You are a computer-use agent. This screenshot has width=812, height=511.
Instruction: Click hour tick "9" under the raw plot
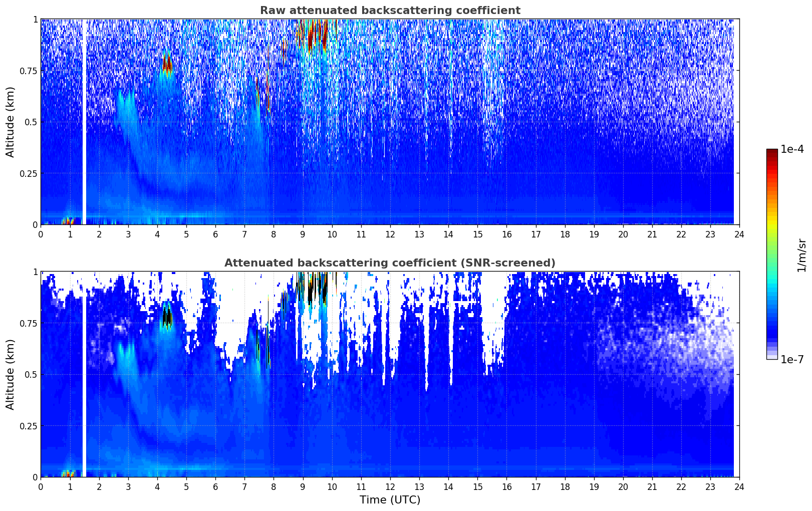(x=303, y=234)
